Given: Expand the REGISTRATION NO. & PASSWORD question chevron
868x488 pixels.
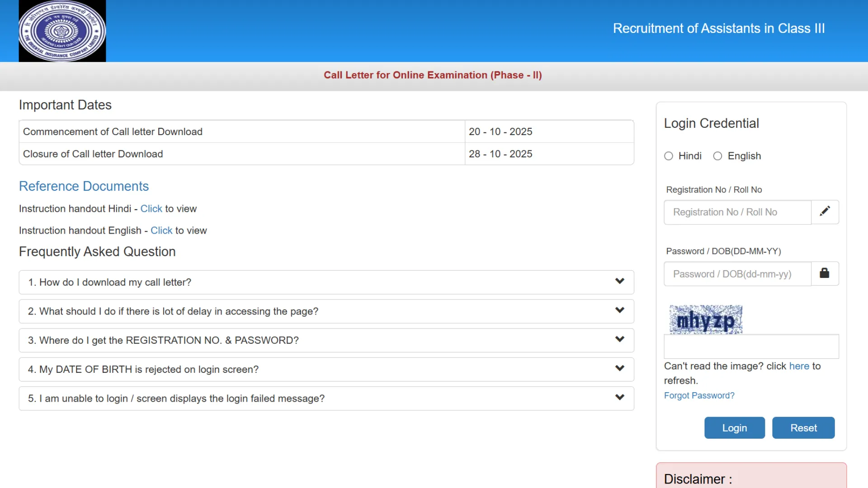Looking at the screenshot, I should point(619,339).
